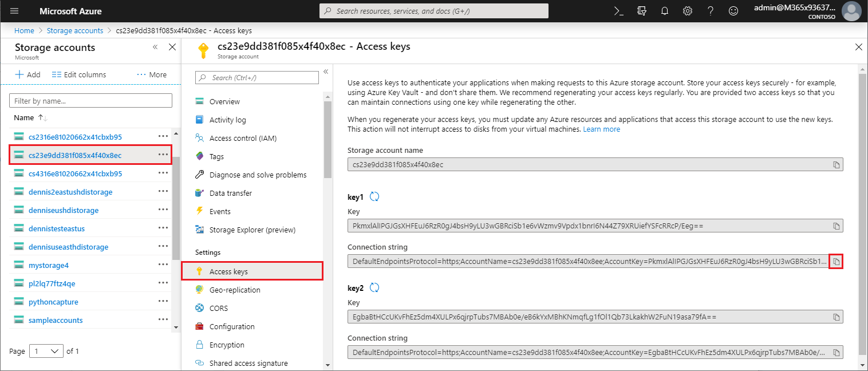Open the Cloud Shell icon
Screen dimensions: 868x371
pyautogui.click(x=618, y=11)
